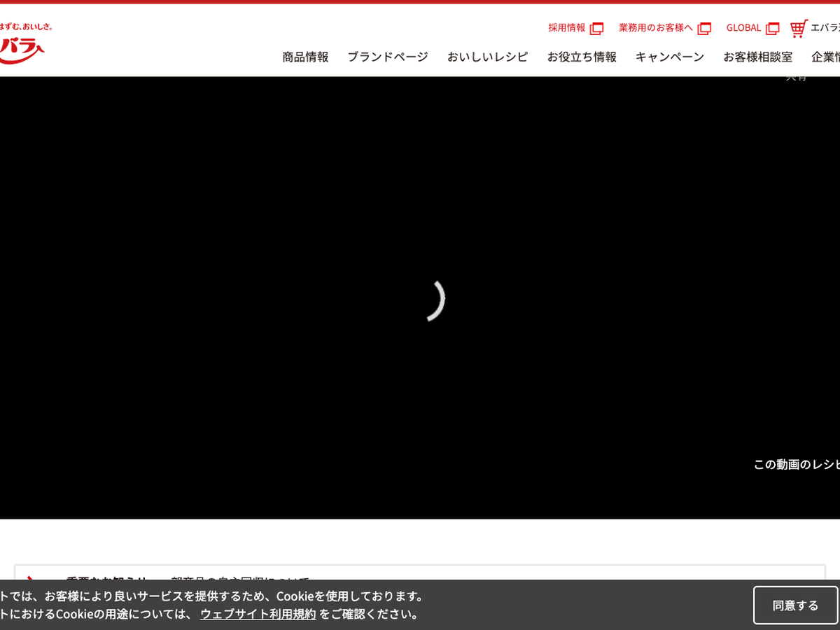840x630 pixels.
Task: Open お客様相談室 from the navigation
Action: (x=757, y=57)
